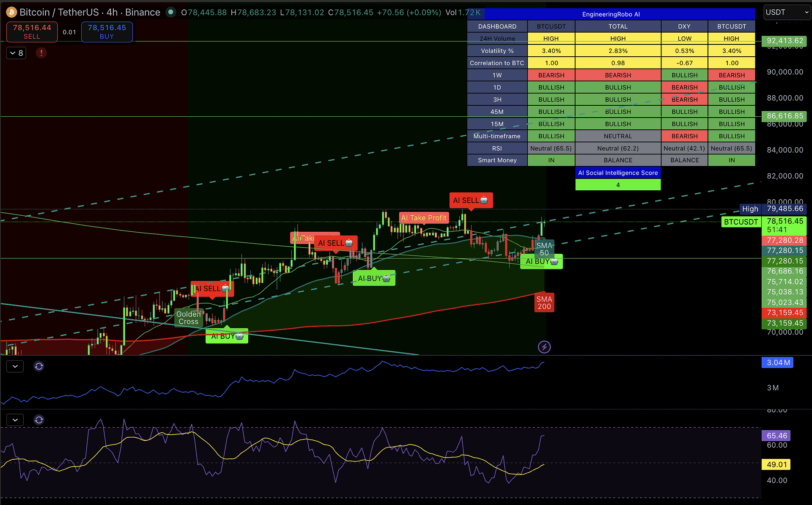Image resolution: width=812 pixels, height=505 pixels.
Task: Click the AI SELL label beside Take Profit
Action: click(335, 243)
